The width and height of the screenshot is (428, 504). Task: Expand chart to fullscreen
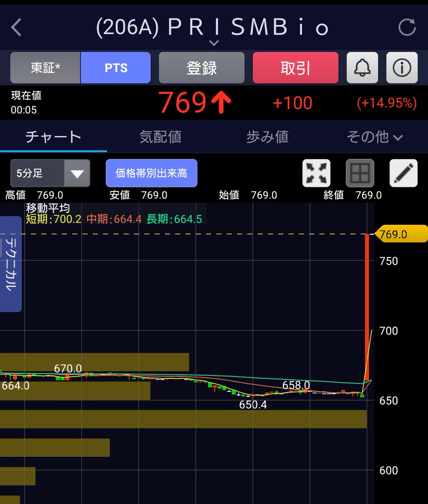[x=316, y=173]
